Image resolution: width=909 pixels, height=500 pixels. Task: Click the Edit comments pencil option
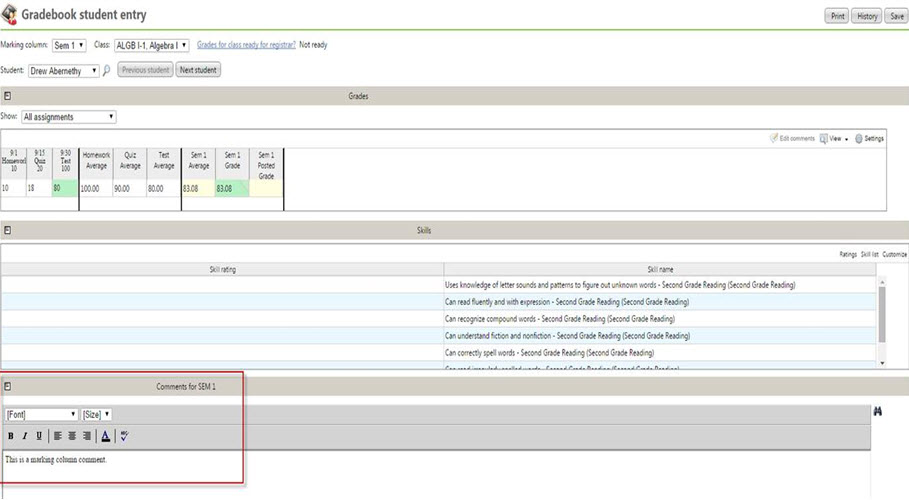coord(792,139)
